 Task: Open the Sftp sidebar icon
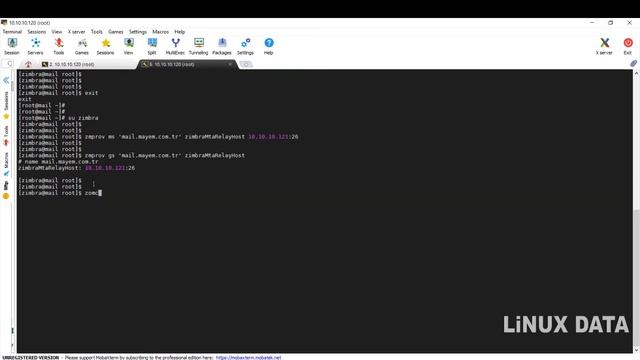(6, 196)
